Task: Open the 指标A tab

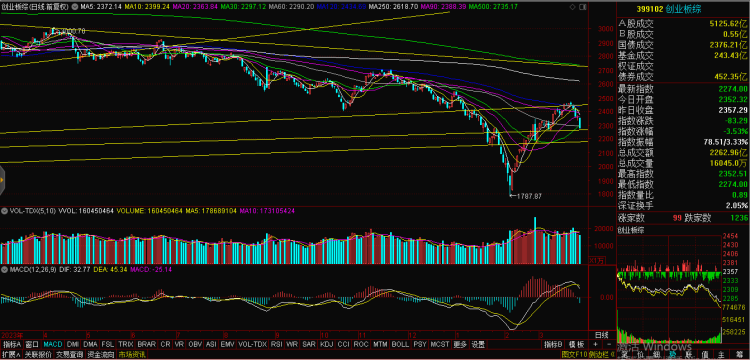Action: (x=12, y=344)
